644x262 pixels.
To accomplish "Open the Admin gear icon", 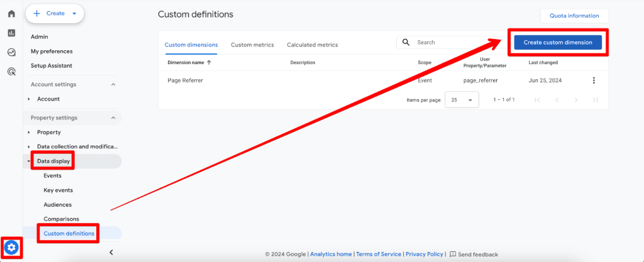I will click(11, 248).
